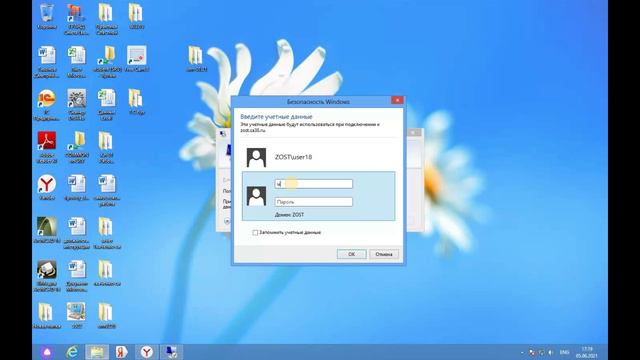Click the volume speaker tray icon
The image size is (640, 360).
551,352
